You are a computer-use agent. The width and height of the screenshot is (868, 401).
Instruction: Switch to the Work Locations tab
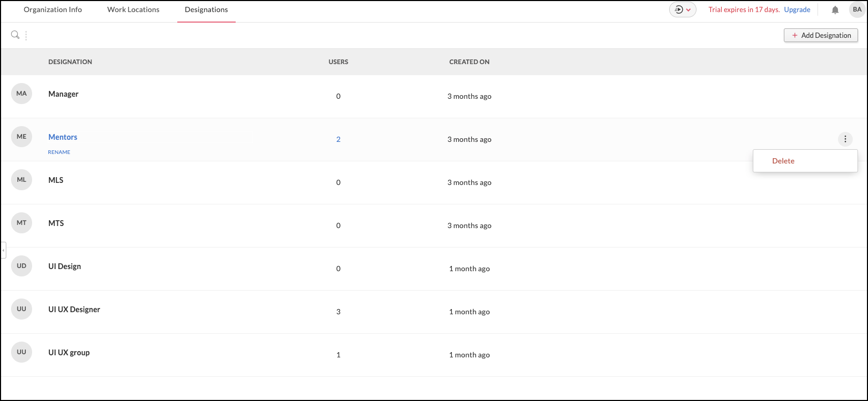point(133,9)
